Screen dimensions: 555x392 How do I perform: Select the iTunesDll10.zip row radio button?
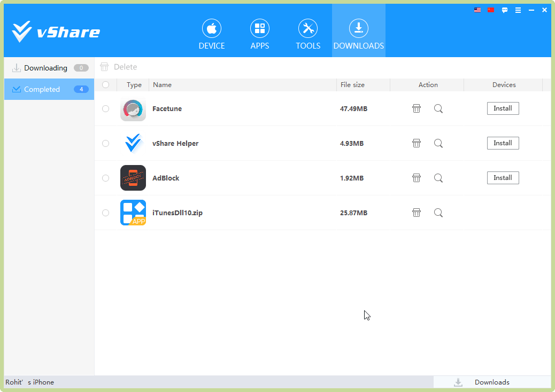[105, 213]
